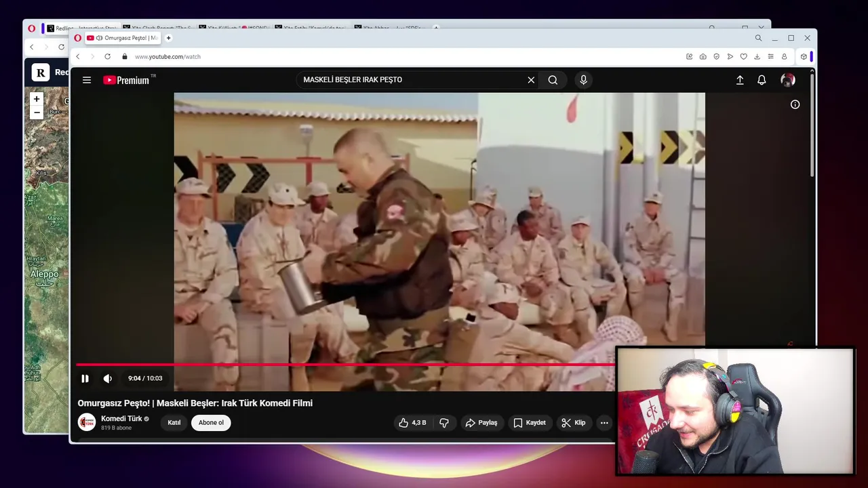This screenshot has height=488, width=868.
Task: Go back in the YouTube window
Action: click(77, 57)
